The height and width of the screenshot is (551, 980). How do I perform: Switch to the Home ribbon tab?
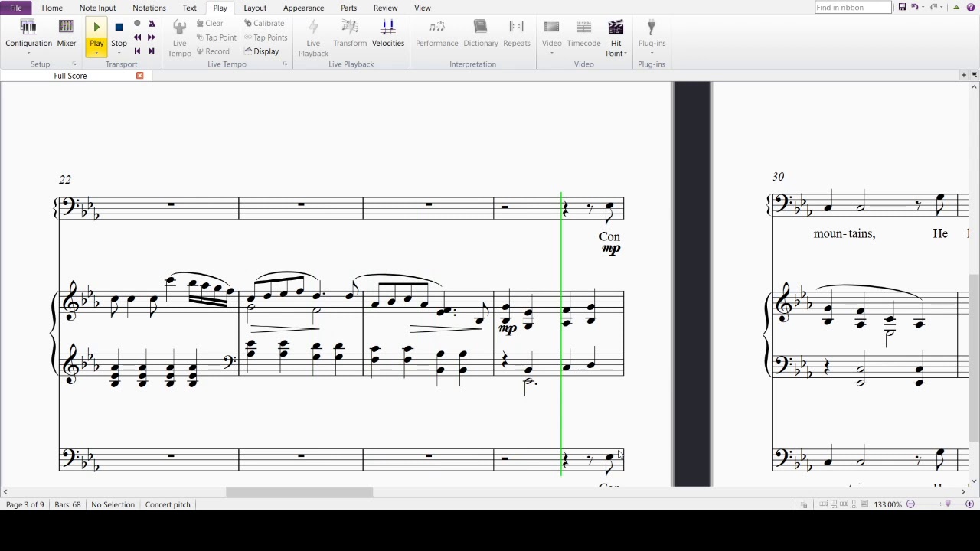pos(52,8)
